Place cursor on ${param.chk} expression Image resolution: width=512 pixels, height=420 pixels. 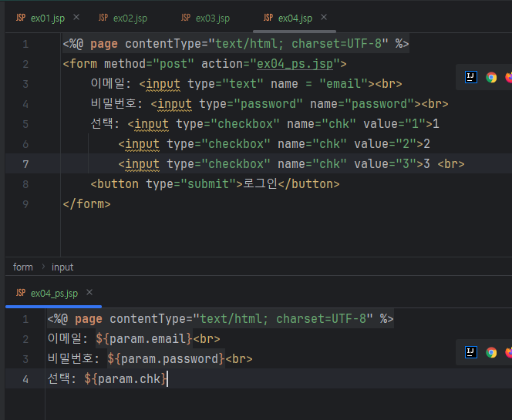pyautogui.click(x=126, y=379)
